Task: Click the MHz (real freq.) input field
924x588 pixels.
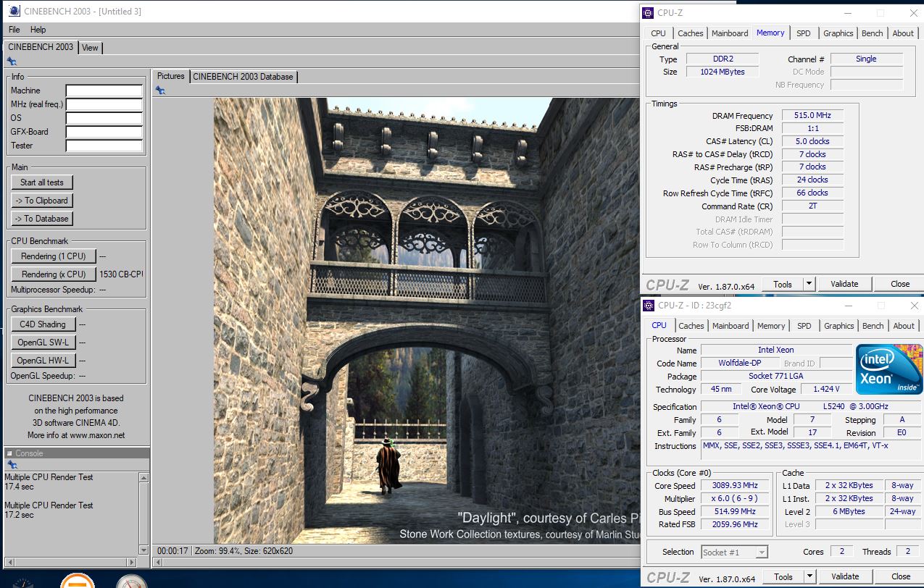Action: 104,104
